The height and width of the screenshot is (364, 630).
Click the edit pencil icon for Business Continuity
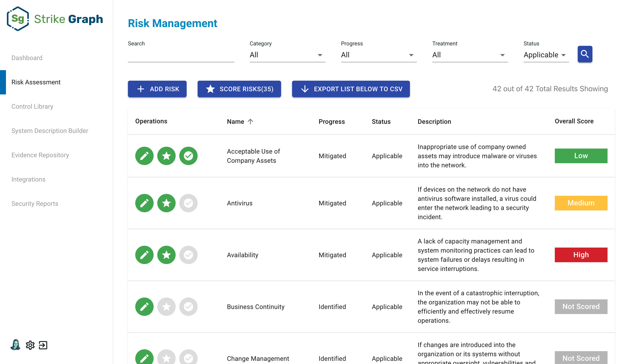tap(144, 306)
